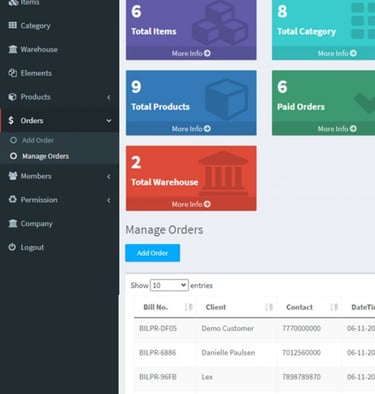Viewport: 375px width, 394px height.
Task: Click contact number 7898789870
Action: coord(301,377)
